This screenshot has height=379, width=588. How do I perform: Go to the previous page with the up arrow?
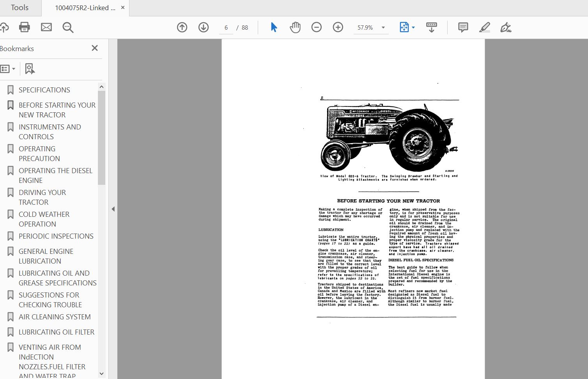point(182,27)
